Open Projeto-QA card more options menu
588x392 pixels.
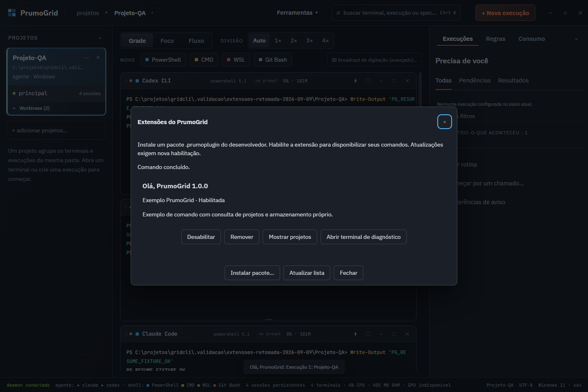[86, 58]
